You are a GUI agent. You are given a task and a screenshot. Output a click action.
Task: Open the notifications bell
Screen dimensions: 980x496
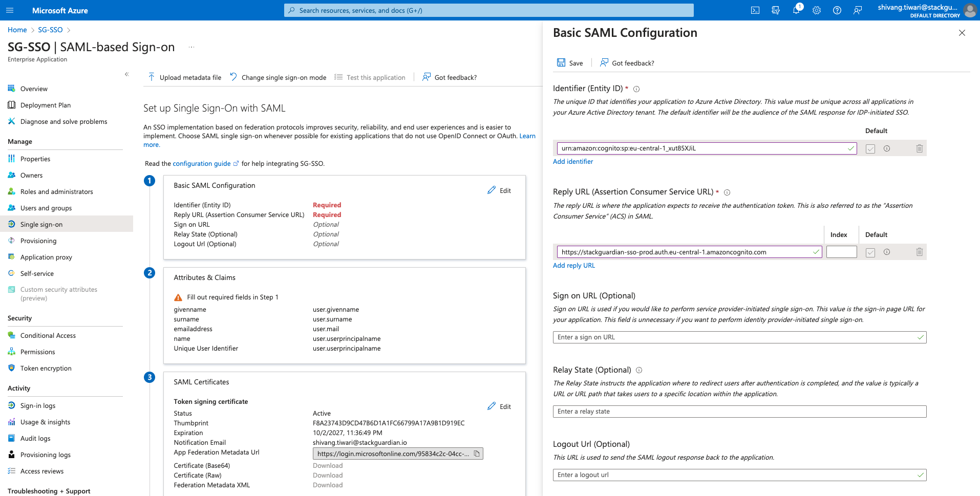(x=796, y=10)
